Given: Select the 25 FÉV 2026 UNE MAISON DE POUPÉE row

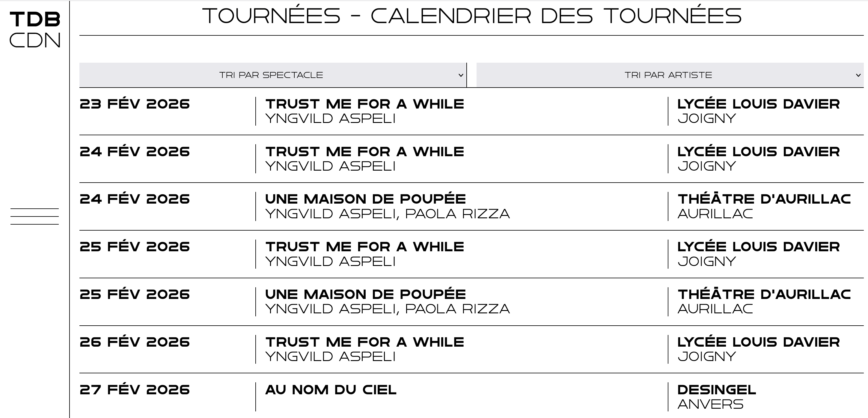Looking at the screenshot, I should coord(366,293).
